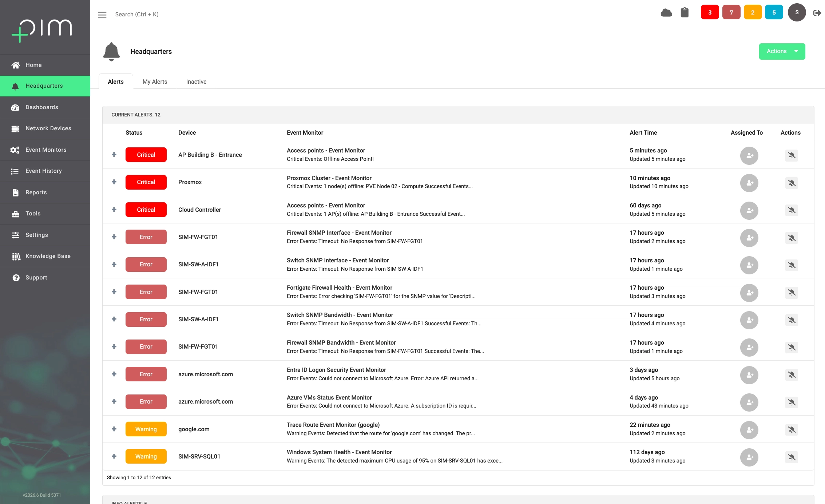Open the cloud status icon
This screenshot has height=504, width=825.
point(666,13)
